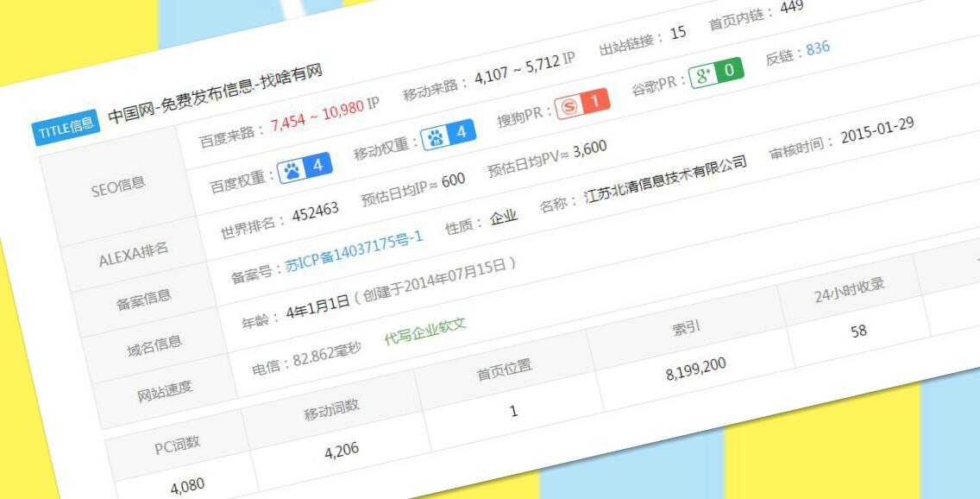
Task: Click the 预估日均PV≈ 3,600 text
Action: 548,159
